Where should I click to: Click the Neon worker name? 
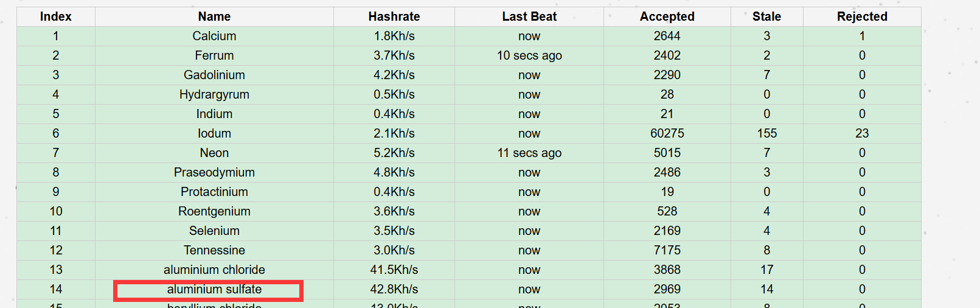pyautogui.click(x=214, y=153)
